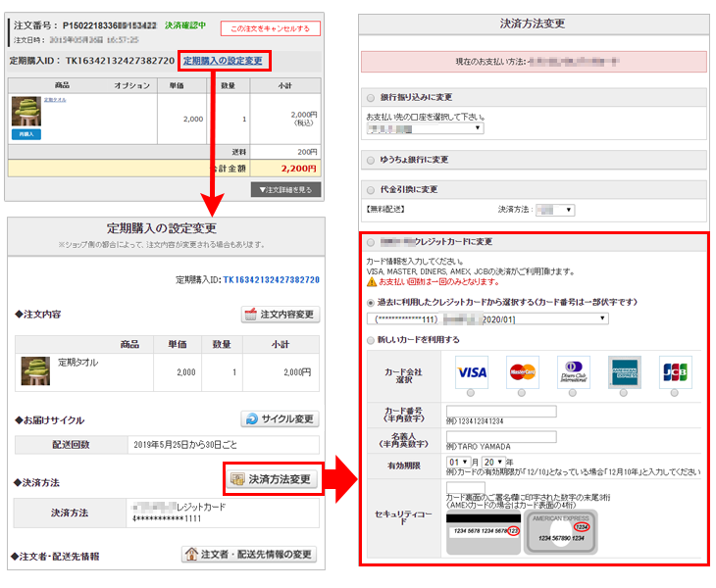Open the expiry year dropdown showing 20
716x588 pixels.
coord(493,463)
